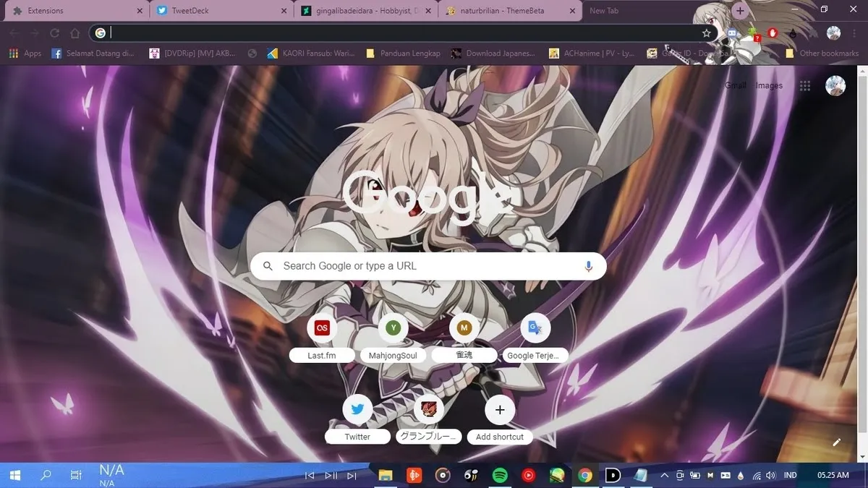868x488 pixels.
Task: Open File Explorer from the taskbar
Action: point(385,475)
